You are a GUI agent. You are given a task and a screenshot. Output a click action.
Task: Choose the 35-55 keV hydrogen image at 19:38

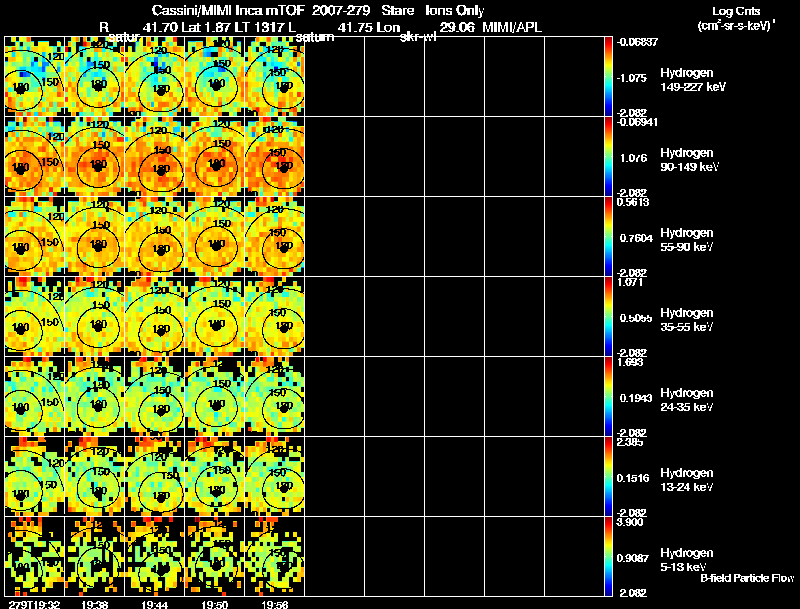95,317
